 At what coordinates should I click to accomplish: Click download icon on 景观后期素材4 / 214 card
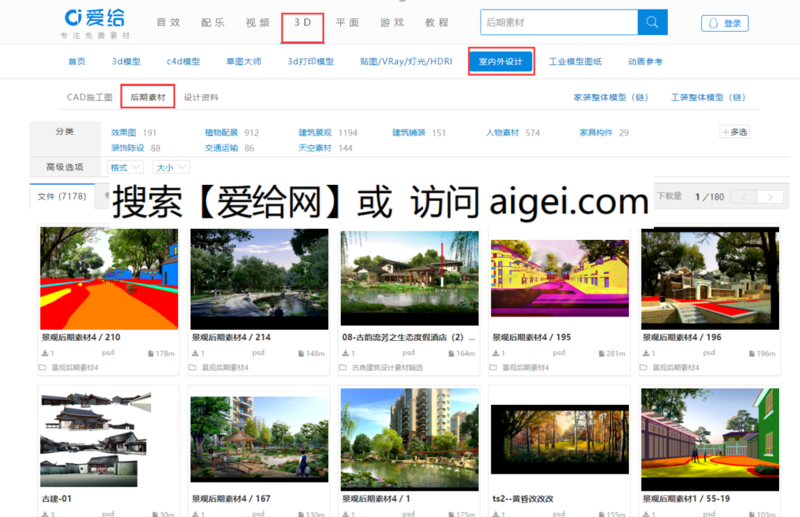coord(195,353)
